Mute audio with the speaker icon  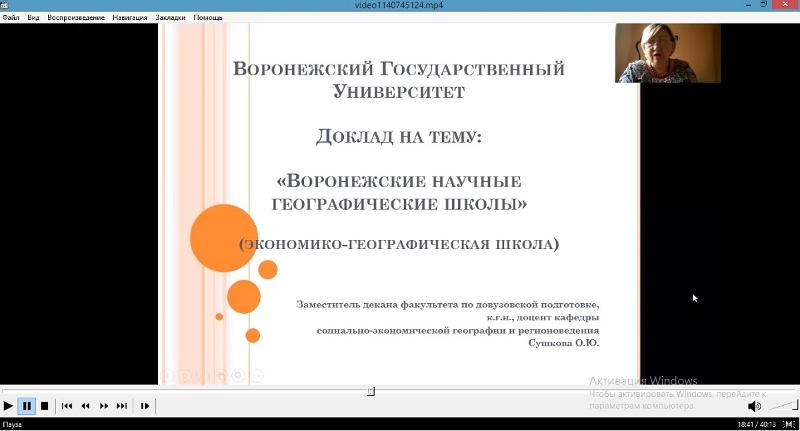(754, 406)
